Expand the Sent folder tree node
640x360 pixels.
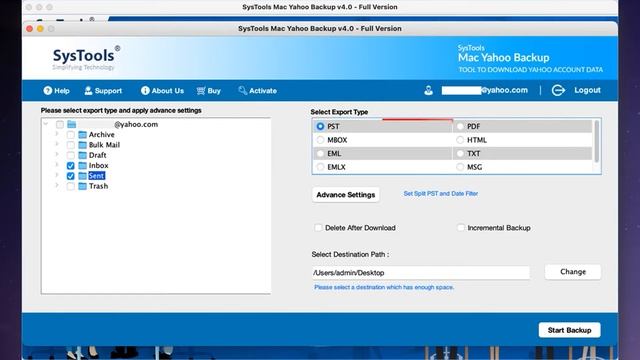[57, 175]
